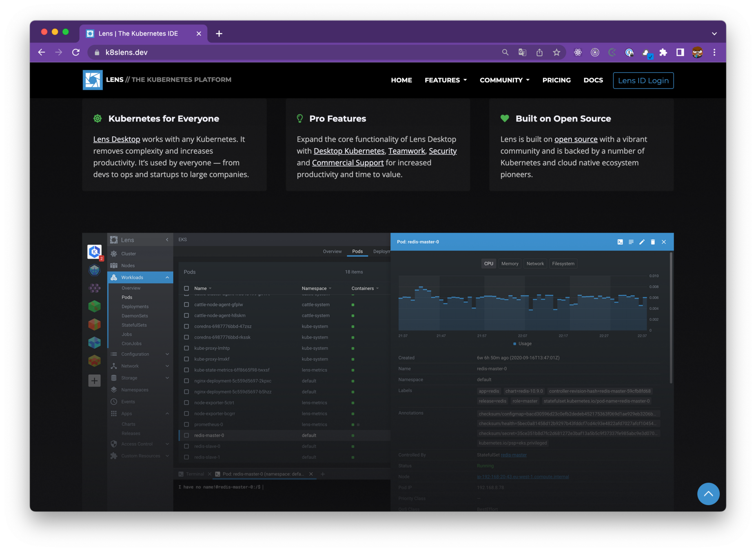This screenshot has width=756, height=551.
Task: Open the share icon in address bar
Action: coord(539,52)
